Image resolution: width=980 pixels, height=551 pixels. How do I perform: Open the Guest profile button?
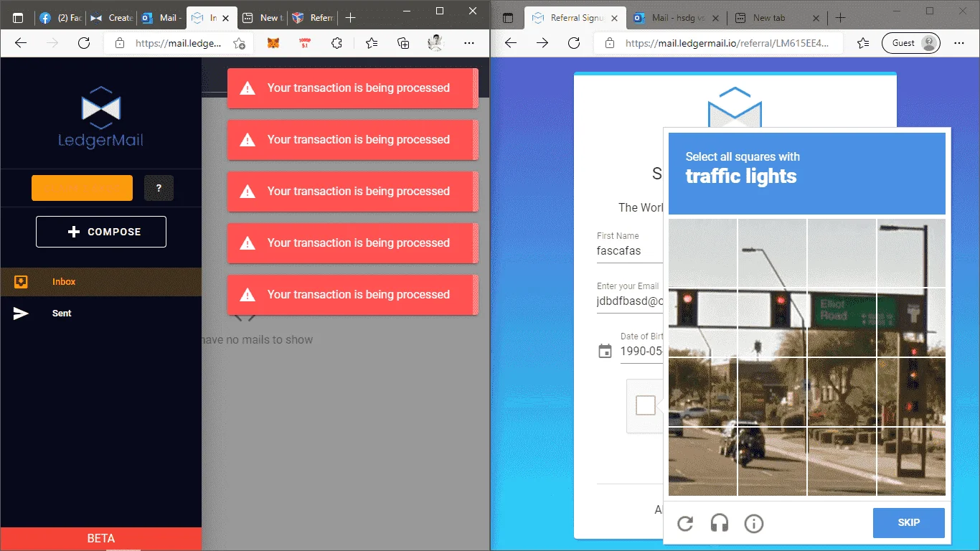pyautogui.click(x=911, y=43)
